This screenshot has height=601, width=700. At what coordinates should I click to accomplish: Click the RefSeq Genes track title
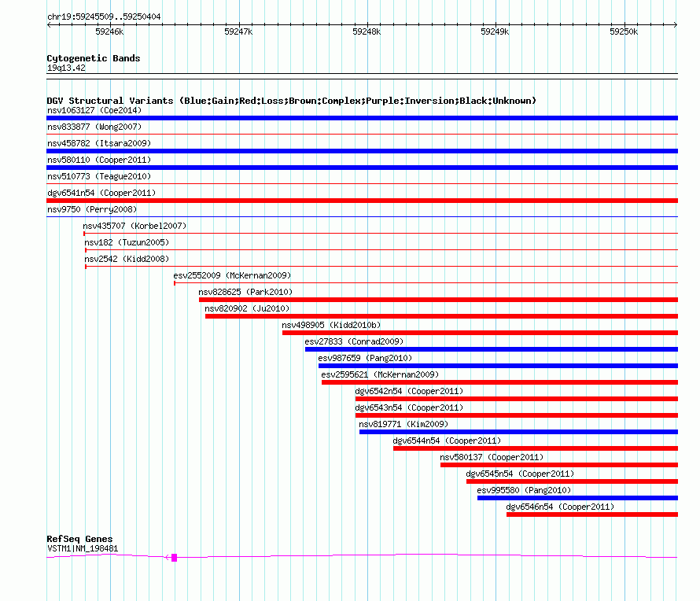coord(79,539)
